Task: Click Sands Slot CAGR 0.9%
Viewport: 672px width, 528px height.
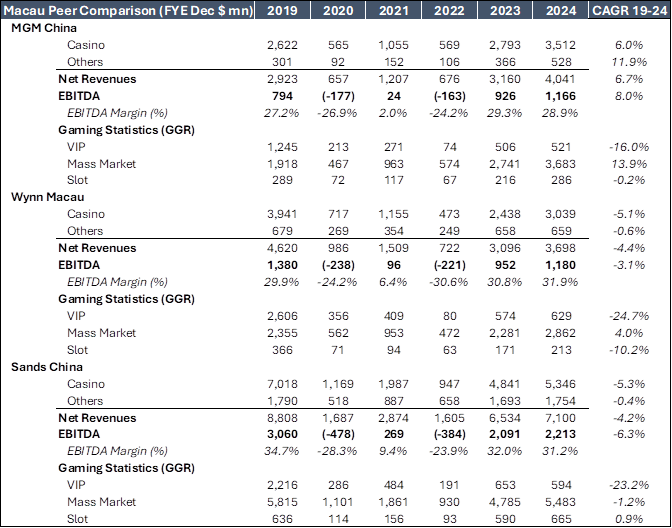Action: click(629, 519)
